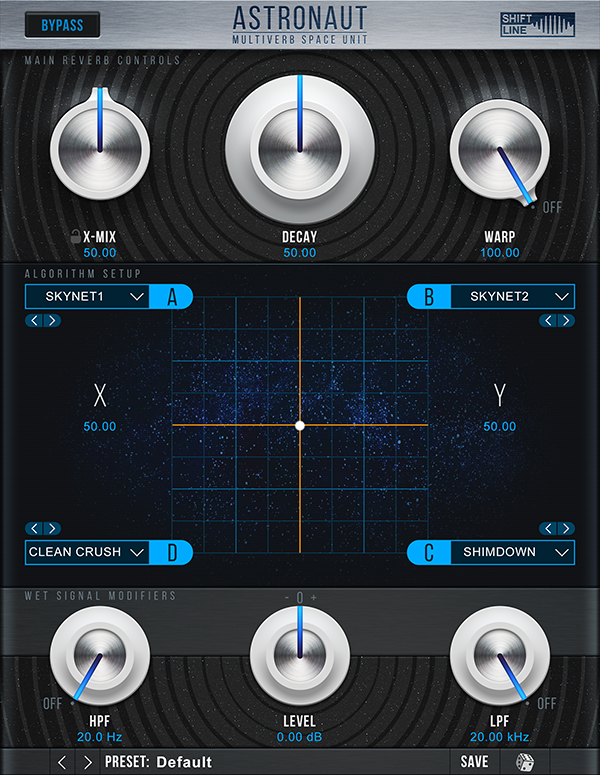This screenshot has width=600, height=775.
Task: Click Y value 50.00
Action: pyautogui.click(x=500, y=427)
